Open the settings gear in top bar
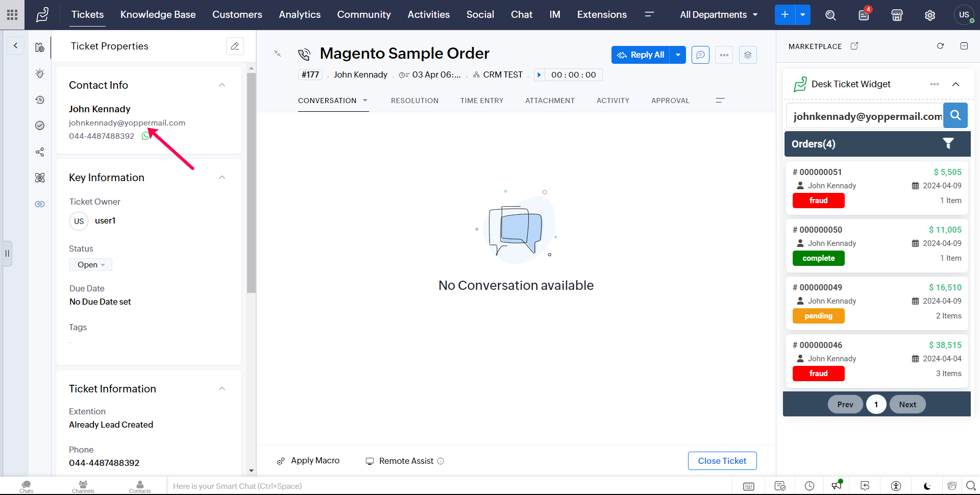 click(x=930, y=15)
